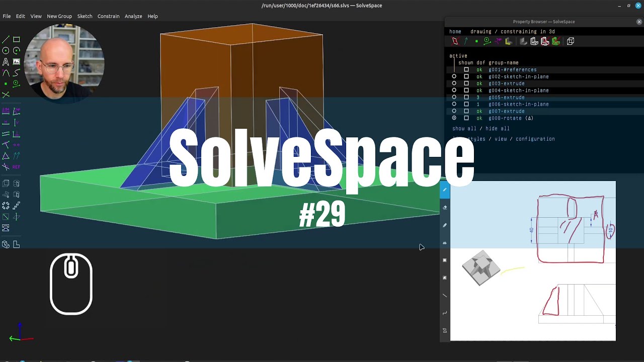Click the show all link
This screenshot has height=362, width=644.
coord(464,129)
